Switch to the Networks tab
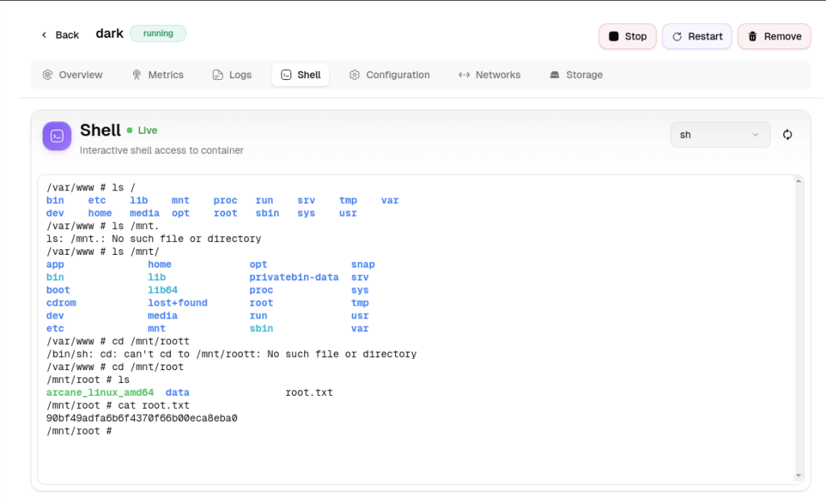 click(490, 75)
